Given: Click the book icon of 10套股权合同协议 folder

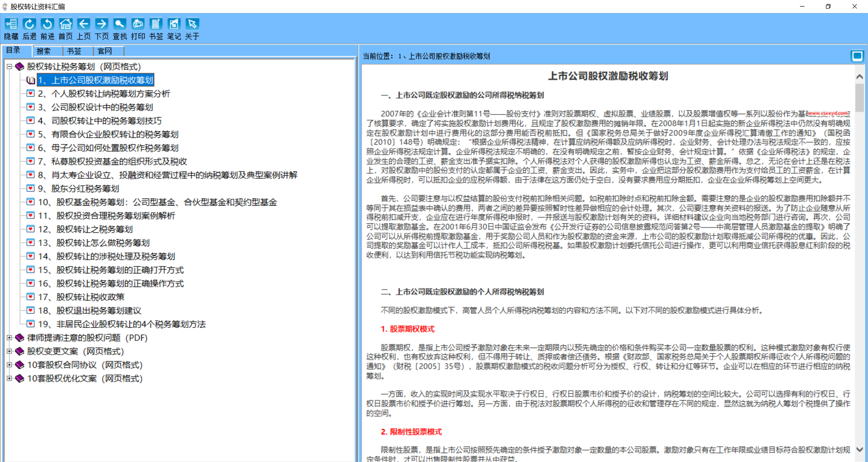Looking at the screenshot, I should [x=20, y=365].
